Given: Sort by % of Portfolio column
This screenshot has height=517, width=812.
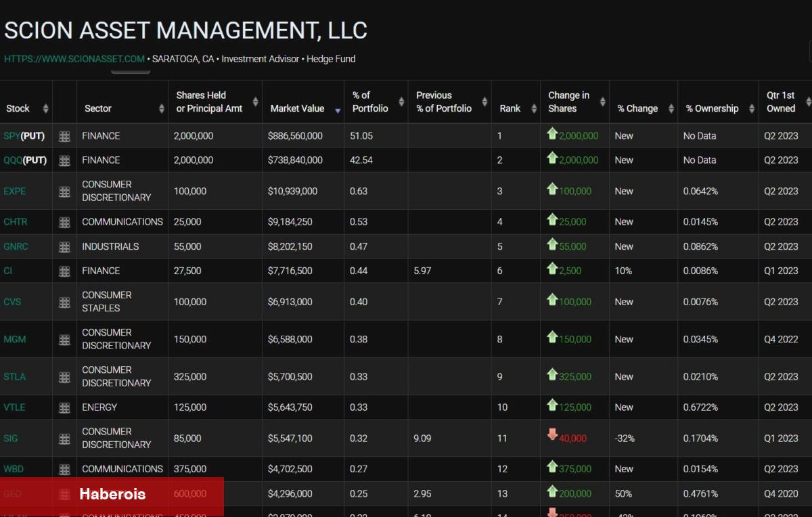Looking at the screenshot, I should pyautogui.click(x=401, y=102).
